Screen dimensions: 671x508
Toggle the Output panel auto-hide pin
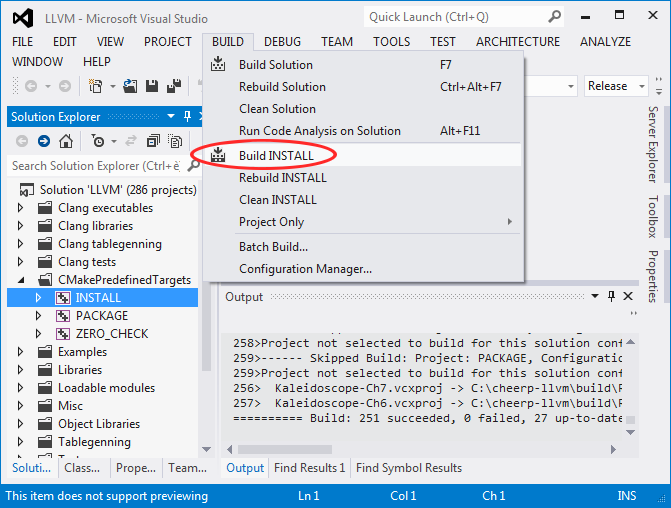(612, 297)
